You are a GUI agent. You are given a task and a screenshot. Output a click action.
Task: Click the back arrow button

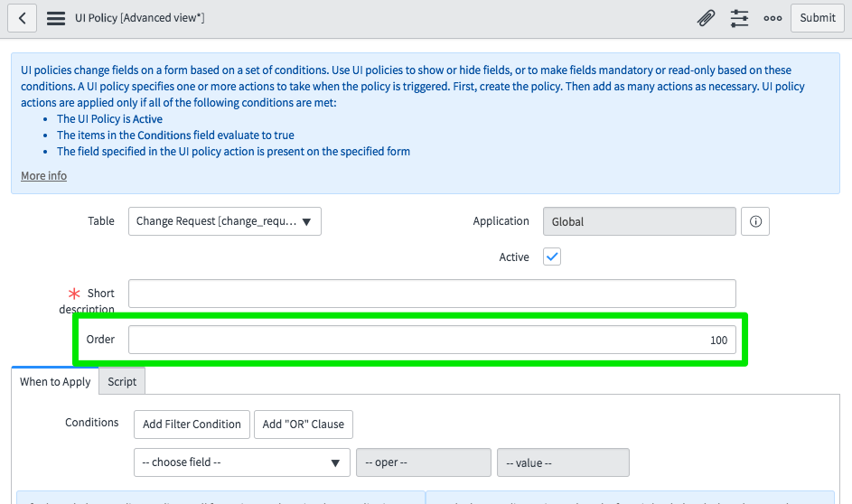coord(22,18)
